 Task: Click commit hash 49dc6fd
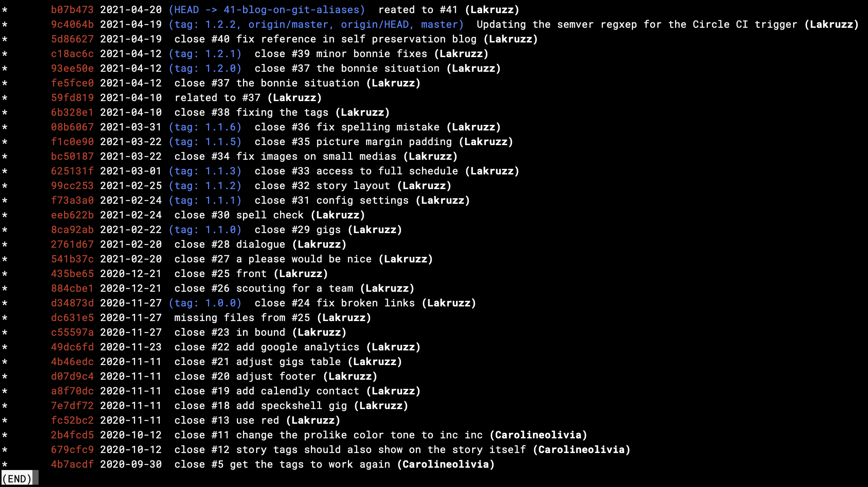(72, 347)
